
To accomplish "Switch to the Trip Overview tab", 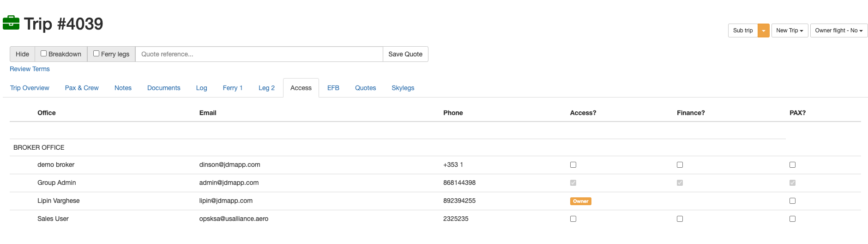I will pyautogui.click(x=30, y=88).
